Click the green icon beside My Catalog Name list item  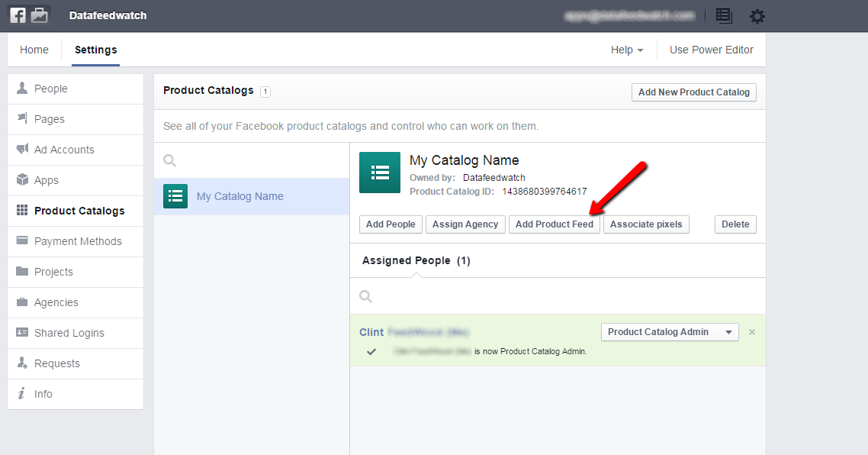tap(175, 196)
